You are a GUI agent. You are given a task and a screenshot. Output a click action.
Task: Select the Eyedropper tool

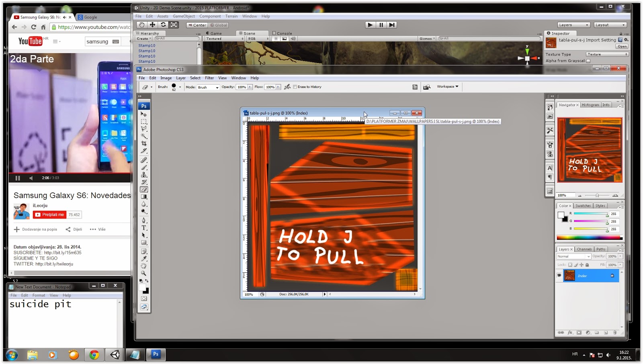[x=144, y=258]
